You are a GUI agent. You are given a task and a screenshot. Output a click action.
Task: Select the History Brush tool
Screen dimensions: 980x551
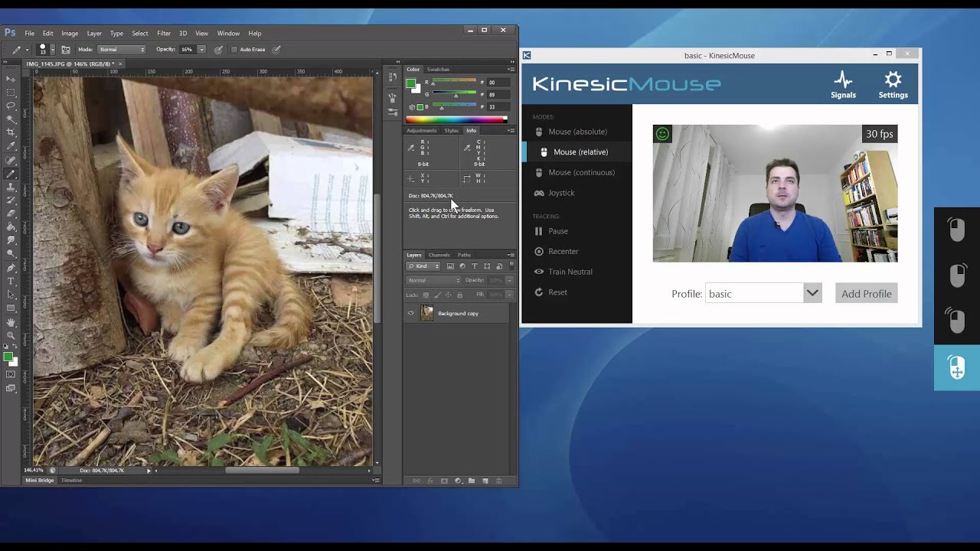click(x=11, y=199)
